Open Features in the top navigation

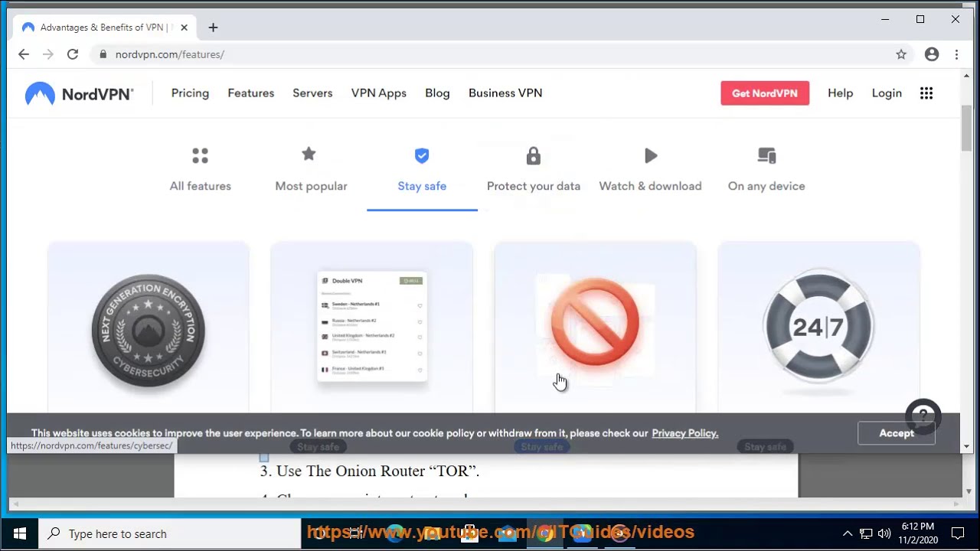pyautogui.click(x=250, y=93)
